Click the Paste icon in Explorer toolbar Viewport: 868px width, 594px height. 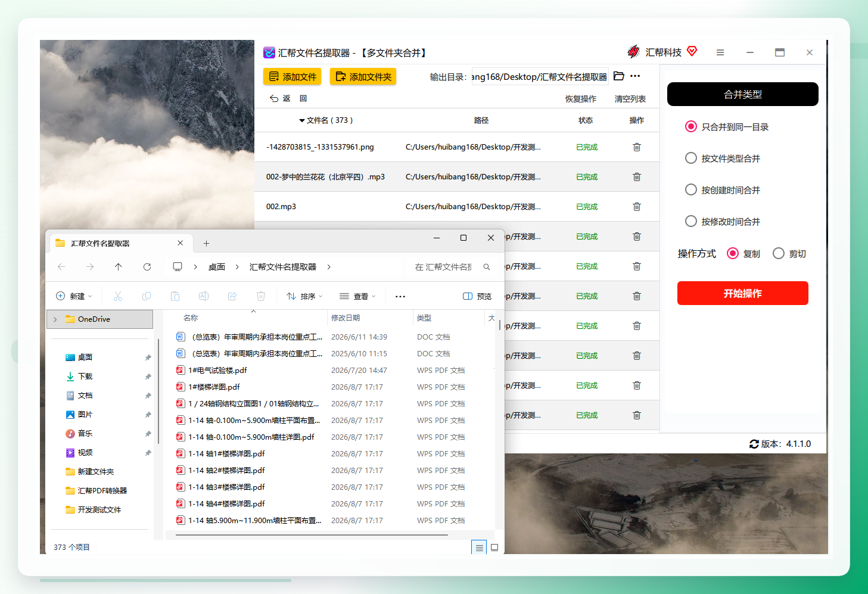175,296
